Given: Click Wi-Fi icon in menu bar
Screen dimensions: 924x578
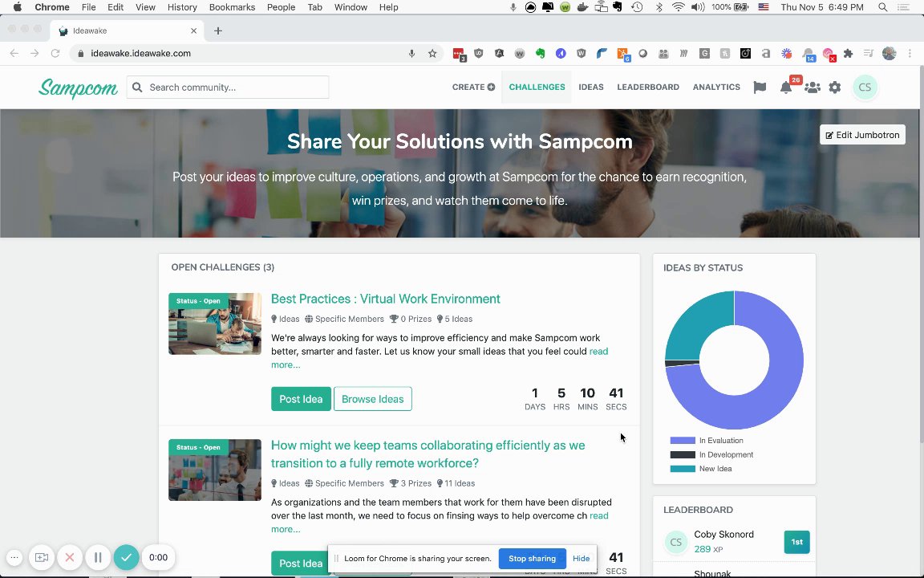Looking at the screenshot, I should (x=679, y=7).
